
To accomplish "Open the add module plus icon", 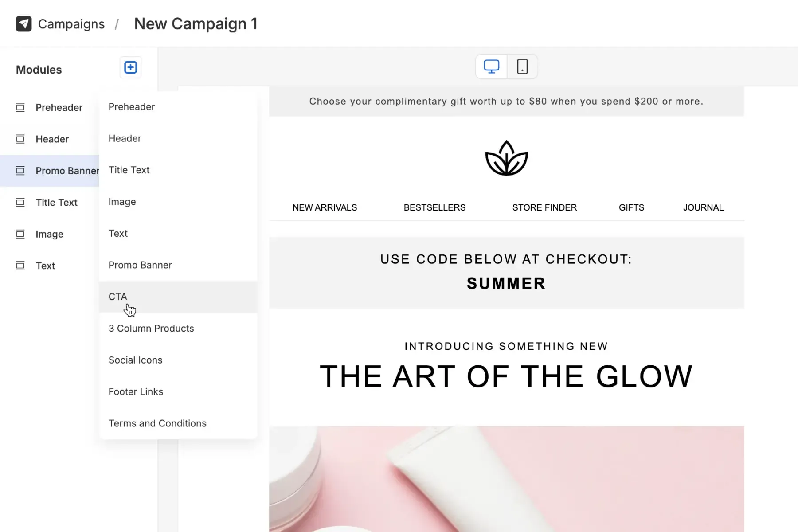I will coord(130,67).
